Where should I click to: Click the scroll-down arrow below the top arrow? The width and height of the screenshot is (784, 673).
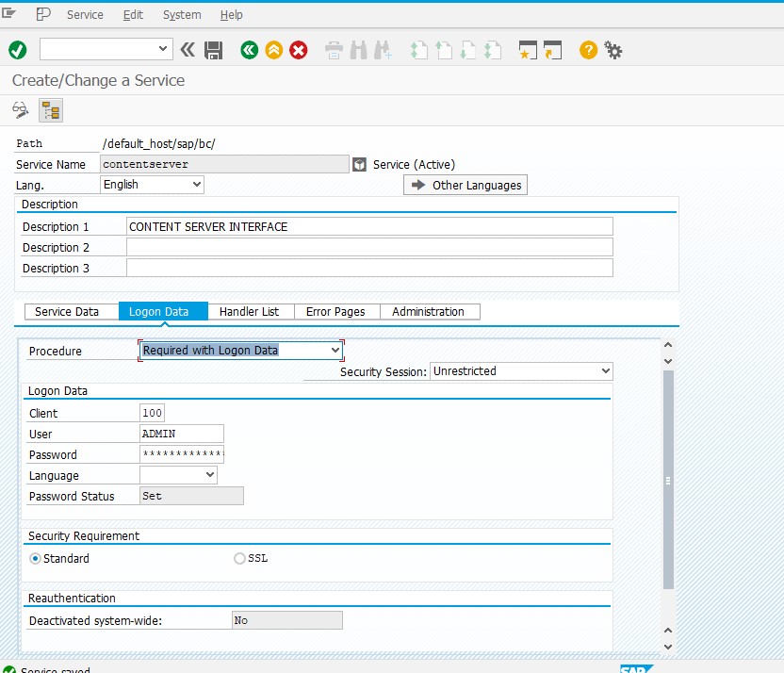tap(668, 361)
